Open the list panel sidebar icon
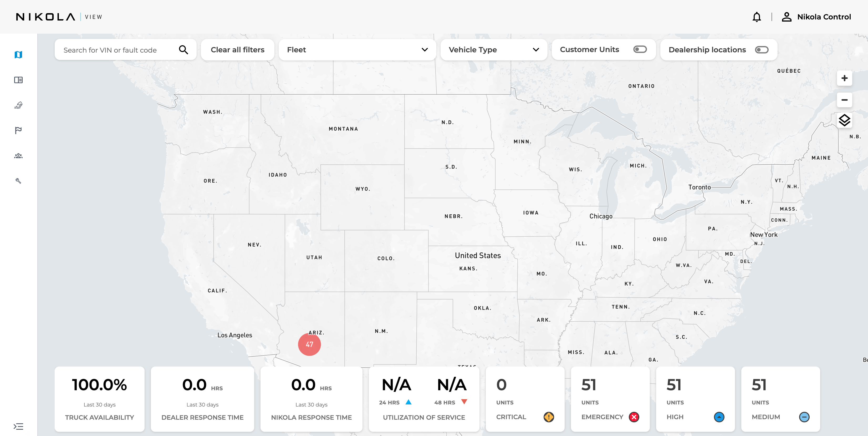The height and width of the screenshot is (436, 868). [19, 80]
